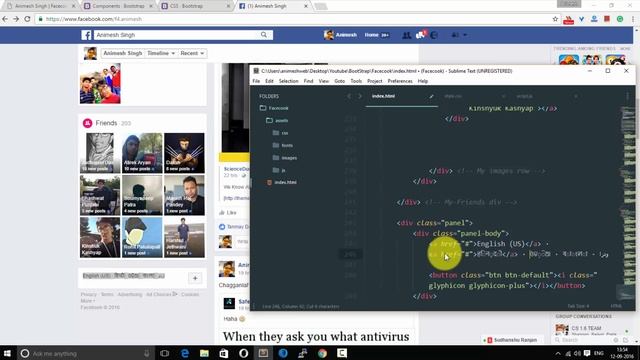Go to Facebook Home
The height and width of the screenshot is (360, 640).
coord(371,35)
